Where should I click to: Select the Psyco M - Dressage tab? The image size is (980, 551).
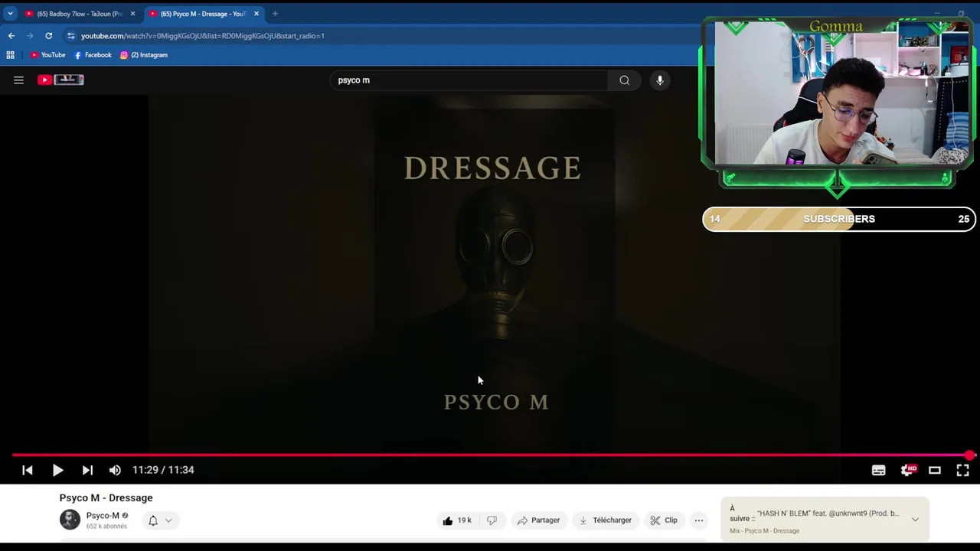coord(204,14)
